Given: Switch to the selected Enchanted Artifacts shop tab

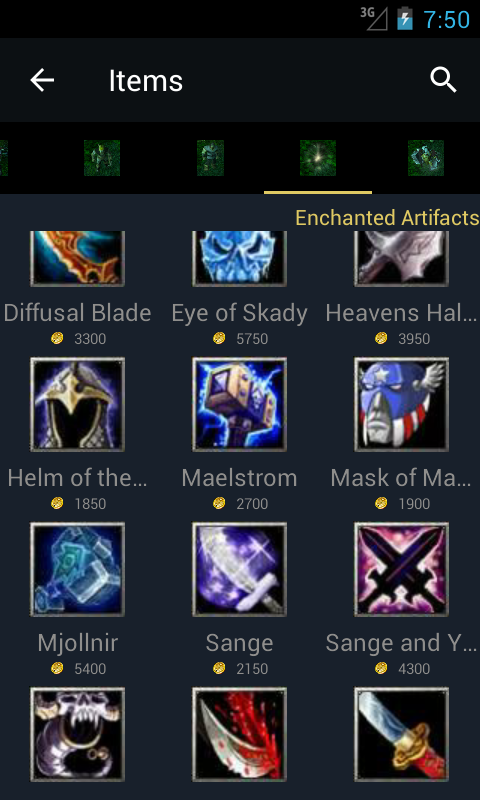Looking at the screenshot, I should point(318,158).
